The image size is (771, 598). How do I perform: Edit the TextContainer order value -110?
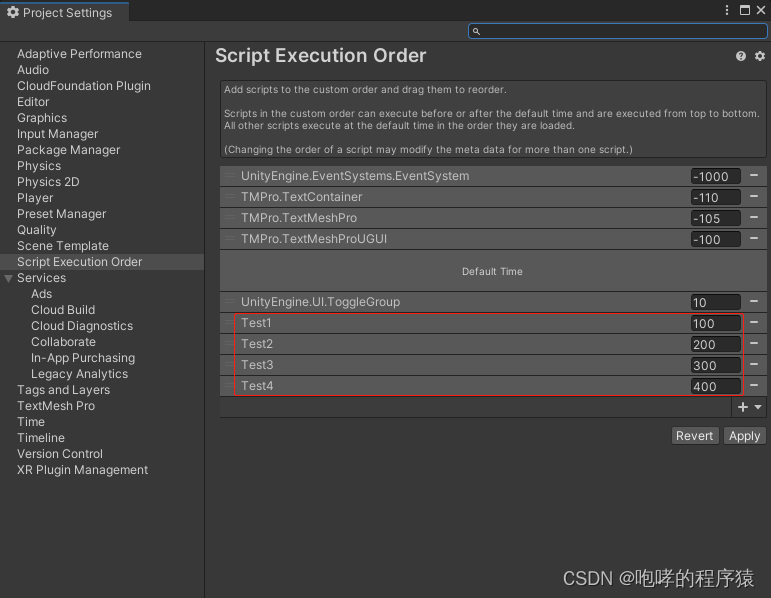(x=715, y=198)
